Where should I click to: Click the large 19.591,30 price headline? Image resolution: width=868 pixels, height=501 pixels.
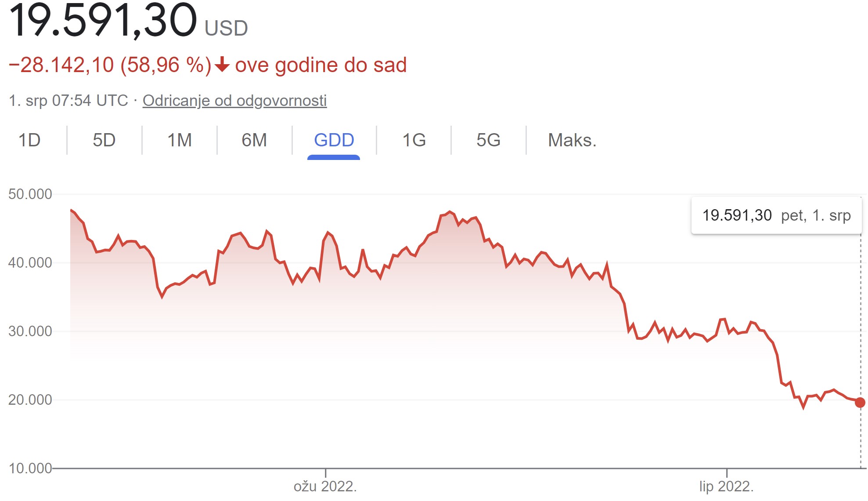pyautogui.click(x=103, y=21)
